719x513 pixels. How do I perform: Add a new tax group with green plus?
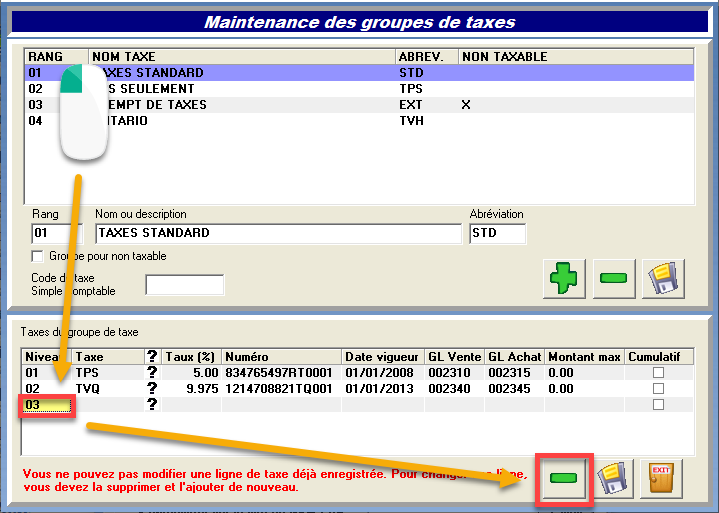tap(564, 278)
